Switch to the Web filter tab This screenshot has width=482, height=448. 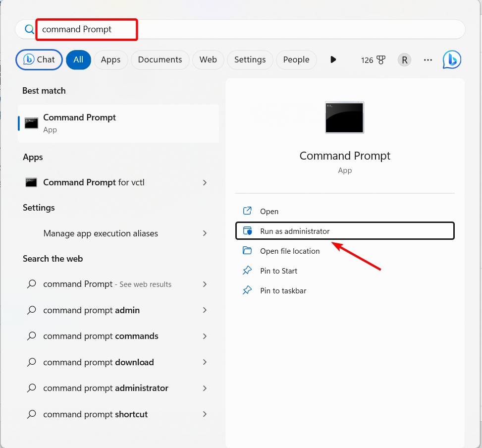208,59
